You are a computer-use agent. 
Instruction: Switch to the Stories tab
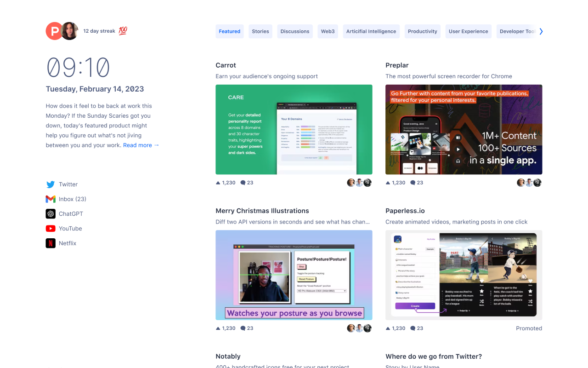(260, 31)
